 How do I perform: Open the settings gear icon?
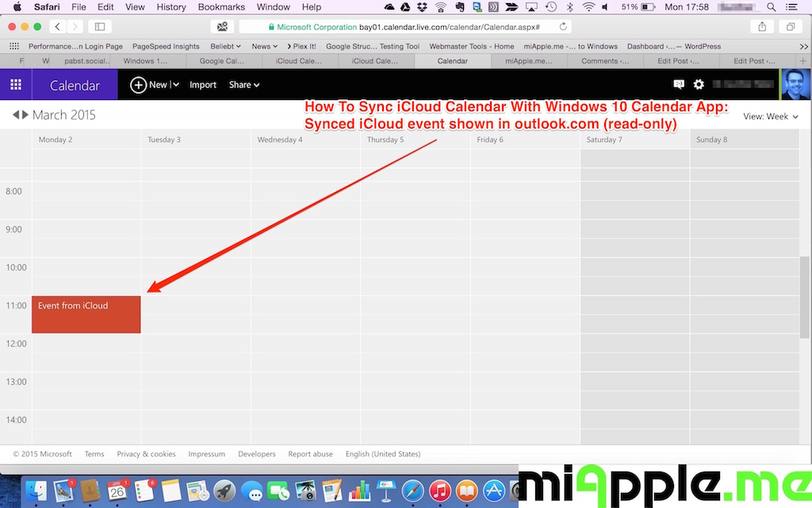click(x=699, y=84)
